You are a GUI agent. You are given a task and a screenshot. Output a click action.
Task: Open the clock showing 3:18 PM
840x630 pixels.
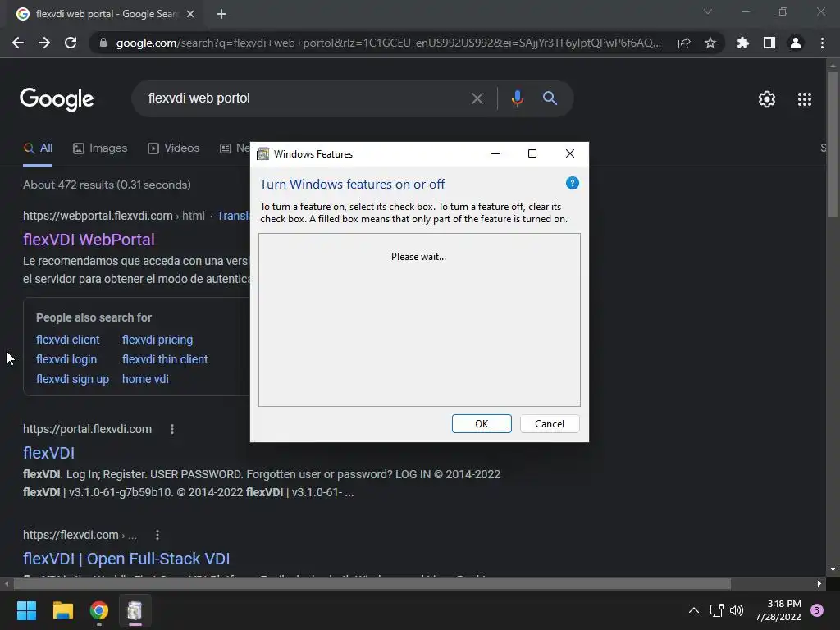coord(778,610)
